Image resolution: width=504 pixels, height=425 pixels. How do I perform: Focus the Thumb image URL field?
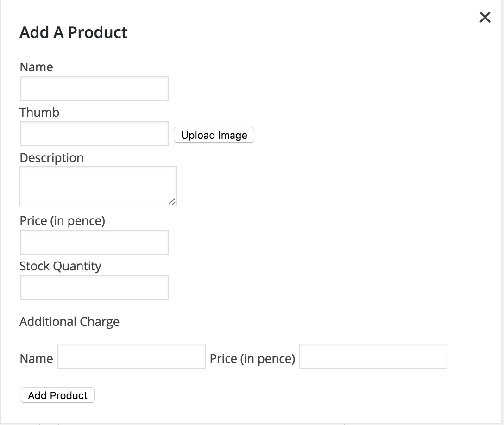94,134
